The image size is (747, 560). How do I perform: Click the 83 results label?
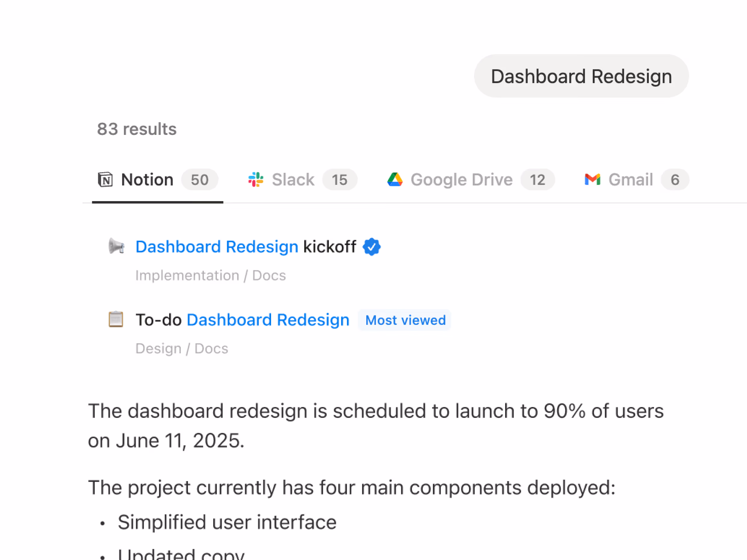tap(137, 129)
